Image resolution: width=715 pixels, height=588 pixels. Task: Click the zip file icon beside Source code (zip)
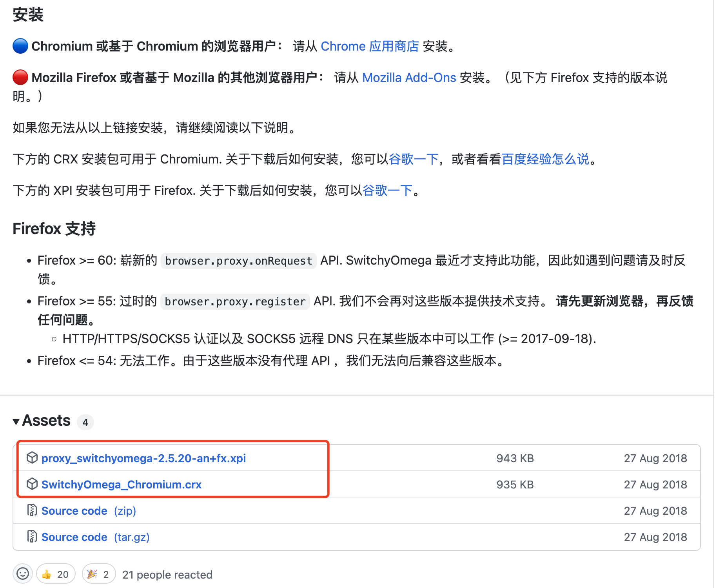point(32,510)
